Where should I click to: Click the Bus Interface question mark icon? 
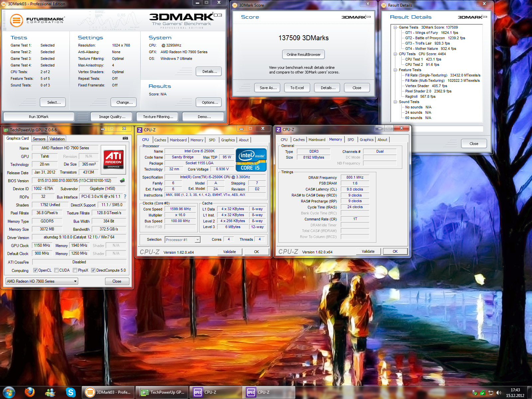125,197
